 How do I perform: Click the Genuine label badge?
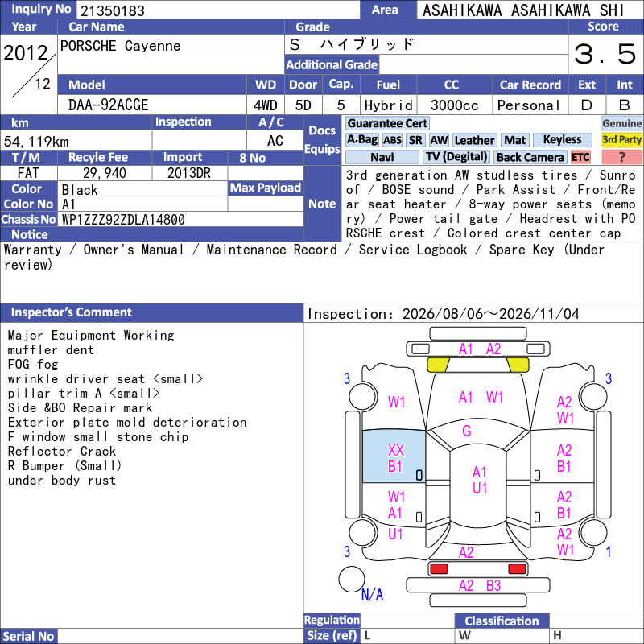pyautogui.click(x=621, y=123)
